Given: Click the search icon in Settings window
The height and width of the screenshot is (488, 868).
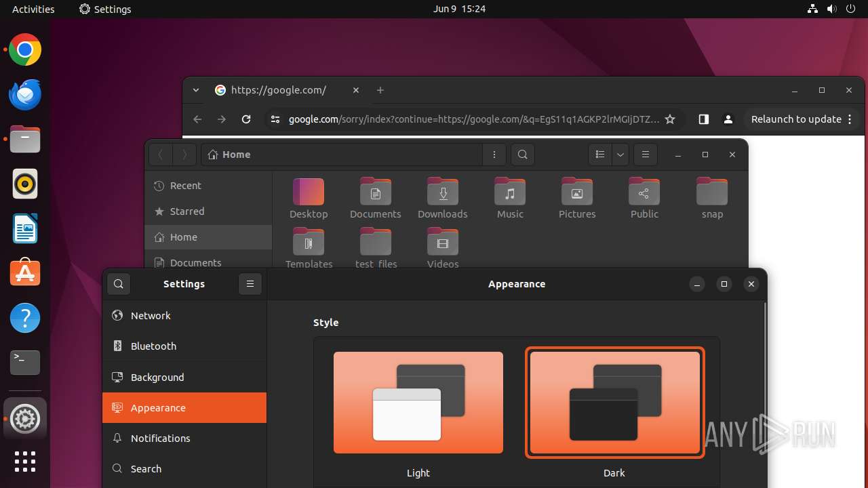Looking at the screenshot, I should click(x=119, y=284).
